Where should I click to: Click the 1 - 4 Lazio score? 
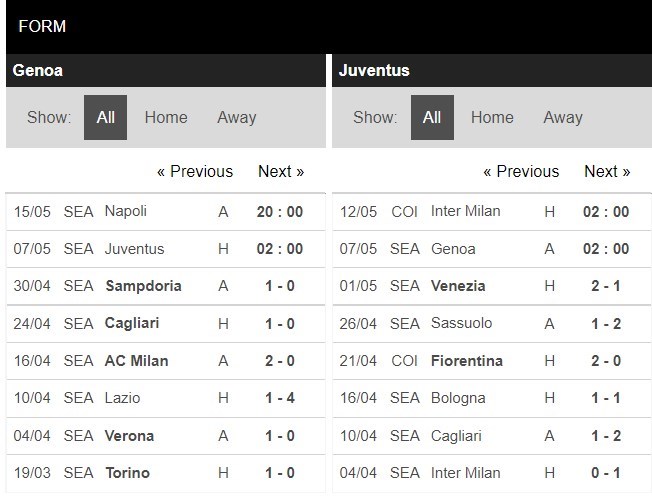(x=280, y=398)
